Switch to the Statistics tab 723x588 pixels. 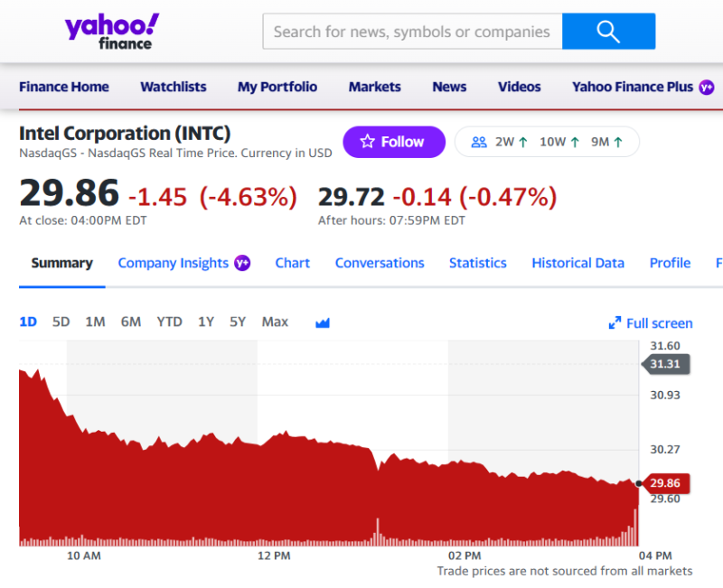(x=477, y=263)
